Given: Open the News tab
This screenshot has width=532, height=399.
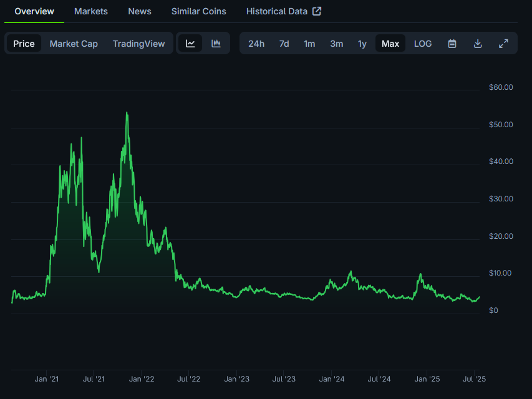Looking at the screenshot, I should (140, 11).
